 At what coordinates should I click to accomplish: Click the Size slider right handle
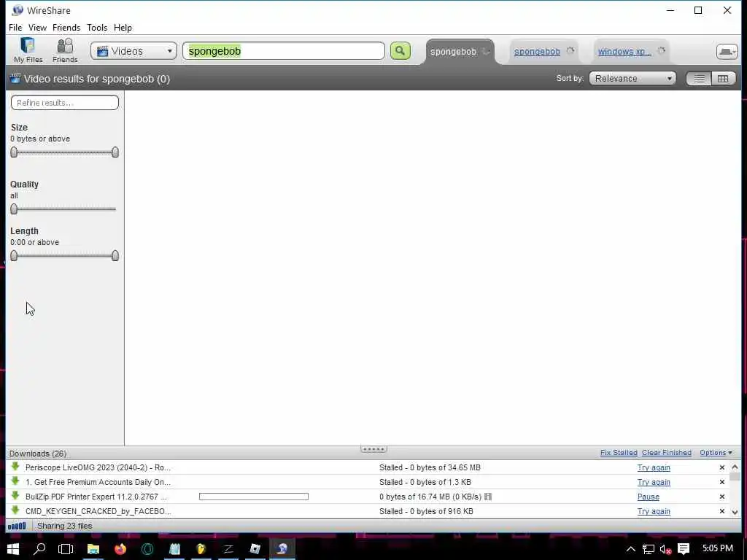coord(115,152)
